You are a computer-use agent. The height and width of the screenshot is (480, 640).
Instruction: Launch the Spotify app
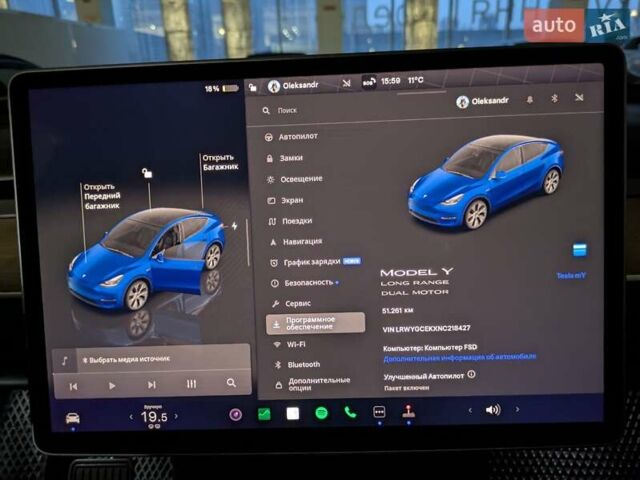pos(322,413)
